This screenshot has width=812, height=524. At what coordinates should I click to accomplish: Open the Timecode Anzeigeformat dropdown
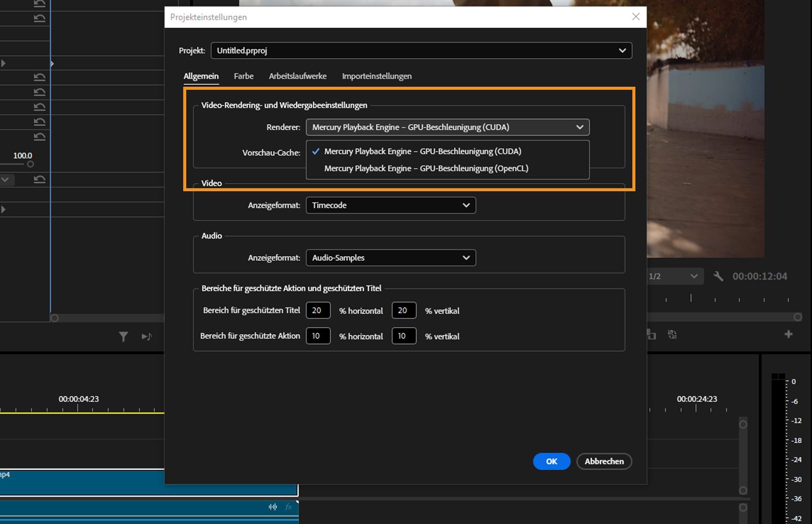[x=390, y=205]
